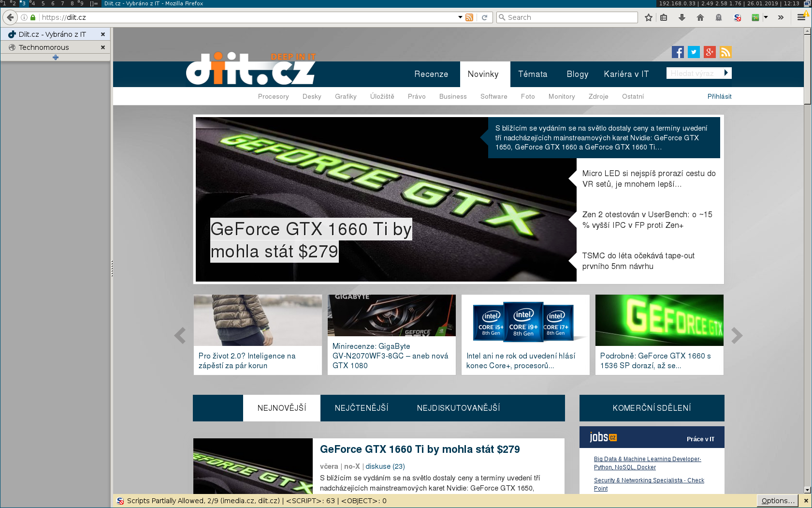Go to Firefox Home icon
The width and height of the screenshot is (812, 508).
[x=700, y=17]
